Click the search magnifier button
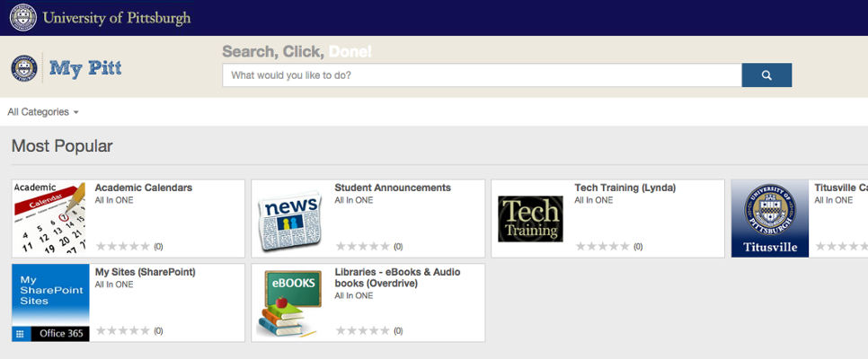Screen dimensions: 868x359 (x=766, y=75)
